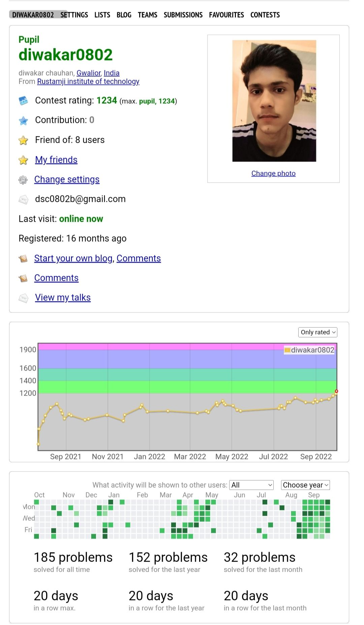Click the envelope icon next to email
Screen dimensions: 364x625
coord(23,199)
